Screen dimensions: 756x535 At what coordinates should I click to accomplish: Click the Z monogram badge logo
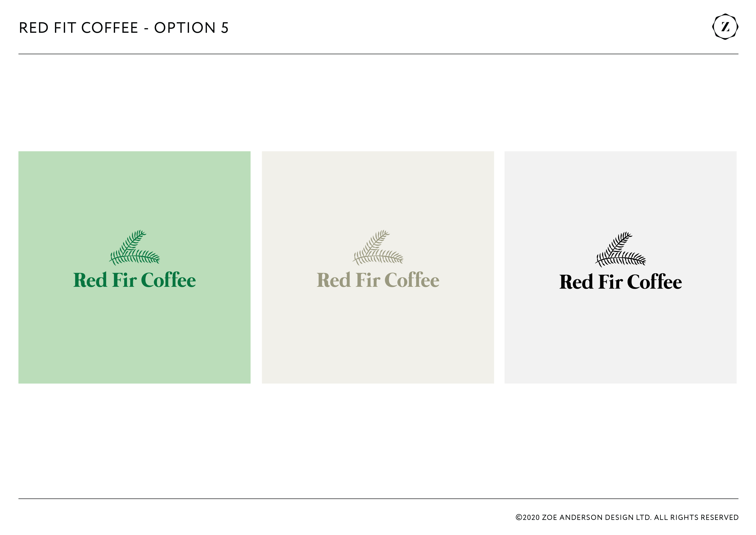(725, 27)
